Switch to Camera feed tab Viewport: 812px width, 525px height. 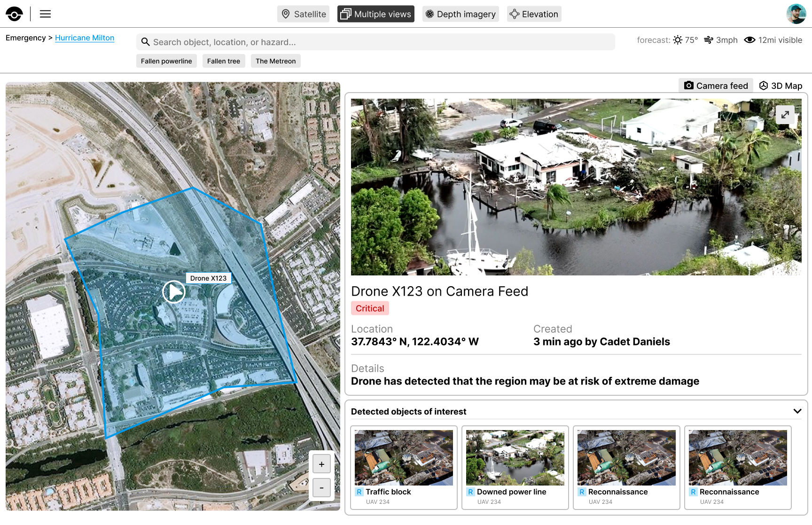[x=716, y=86]
